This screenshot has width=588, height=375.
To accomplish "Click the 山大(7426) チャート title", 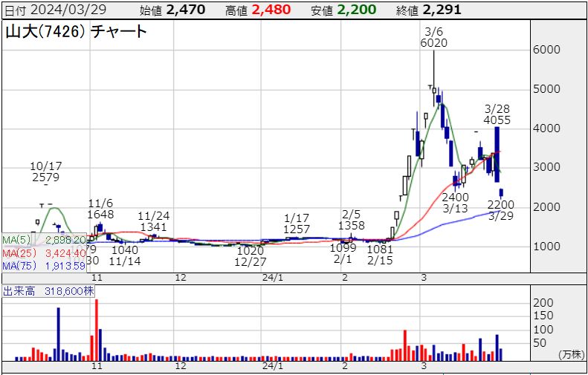I will click(77, 31).
